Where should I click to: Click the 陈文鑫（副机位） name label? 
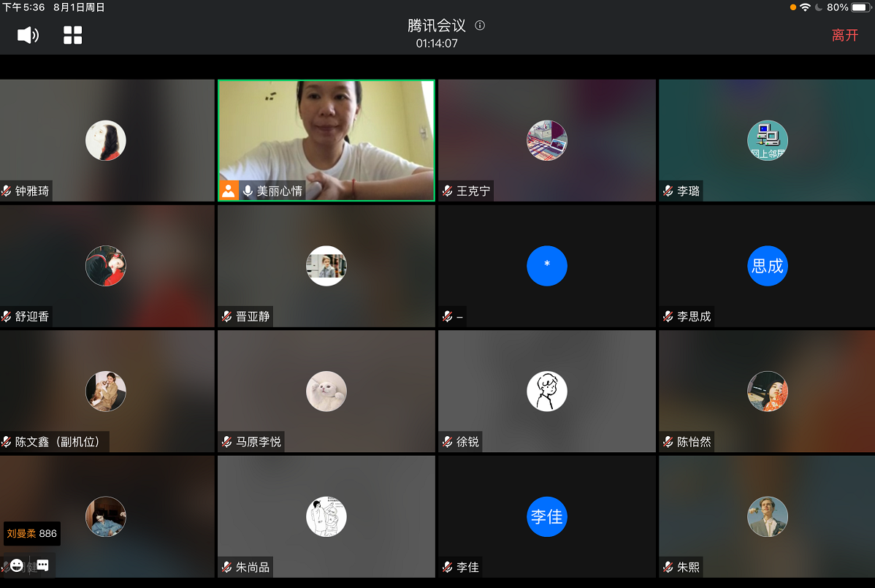(x=57, y=442)
